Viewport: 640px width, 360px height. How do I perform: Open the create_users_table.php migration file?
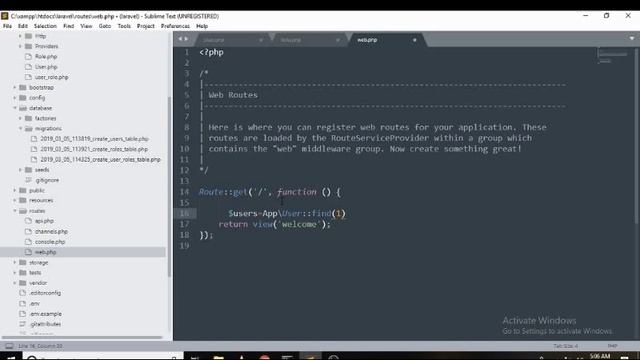94,139
